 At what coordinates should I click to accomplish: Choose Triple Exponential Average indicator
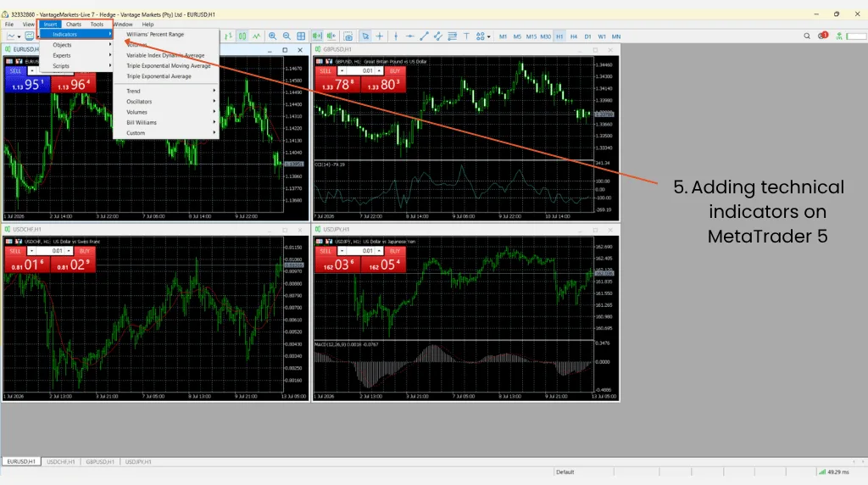point(166,76)
